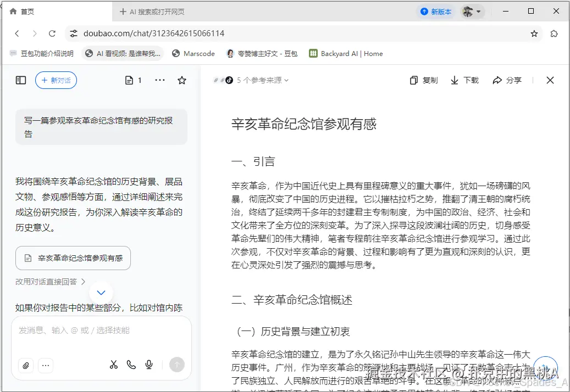Open the user avatar dropdown
Viewport: 570px width, 392px height.
472,12
